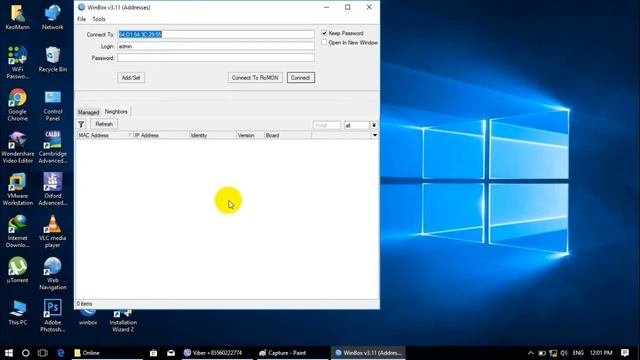The image size is (640, 360).
Task: Open the File menu
Action: (x=82, y=19)
